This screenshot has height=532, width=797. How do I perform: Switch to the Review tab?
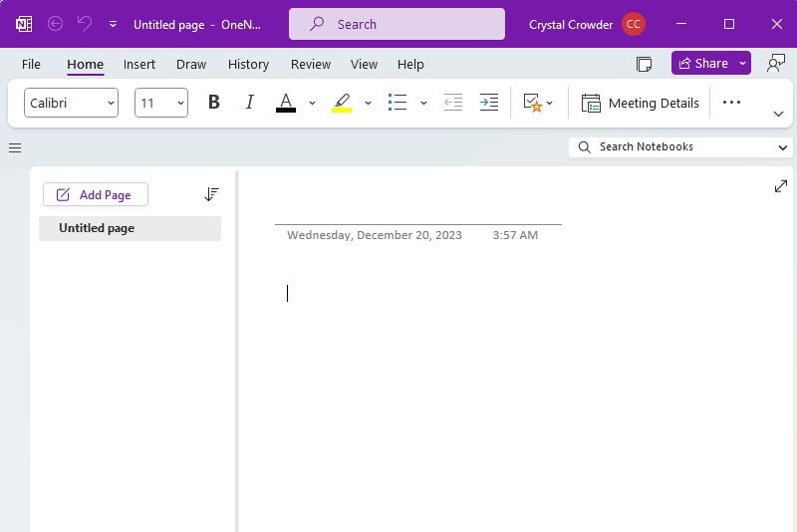pos(311,65)
